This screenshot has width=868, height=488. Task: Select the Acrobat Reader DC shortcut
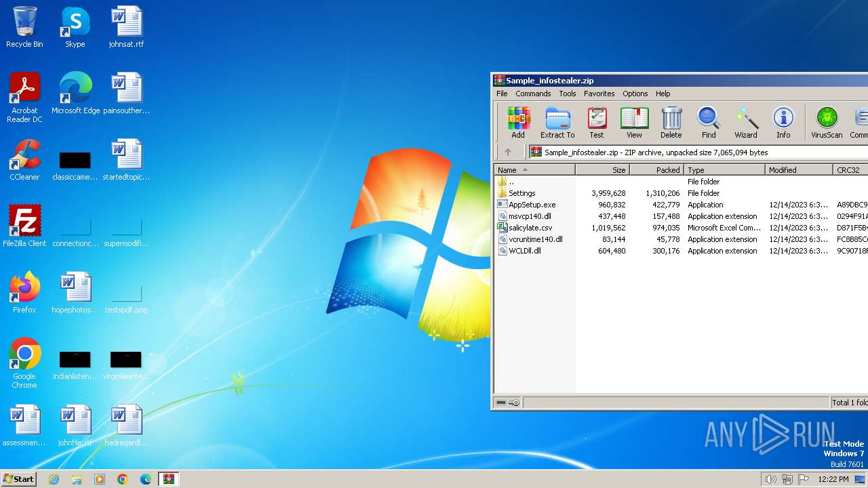pyautogui.click(x=24, y=98)
